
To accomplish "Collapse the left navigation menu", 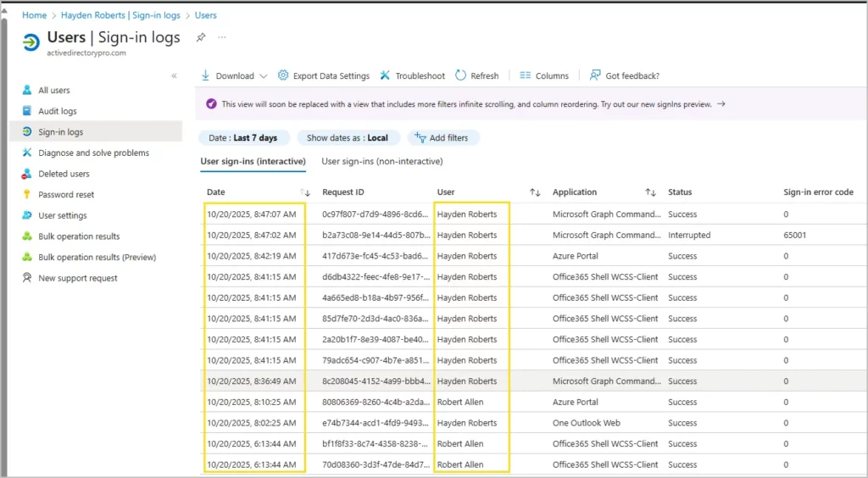I will (174, 75).
